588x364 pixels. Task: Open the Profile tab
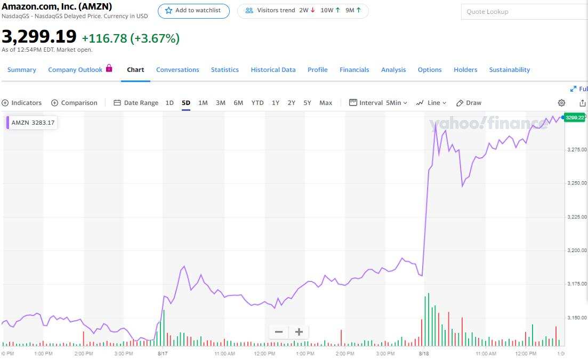point(318,70)
